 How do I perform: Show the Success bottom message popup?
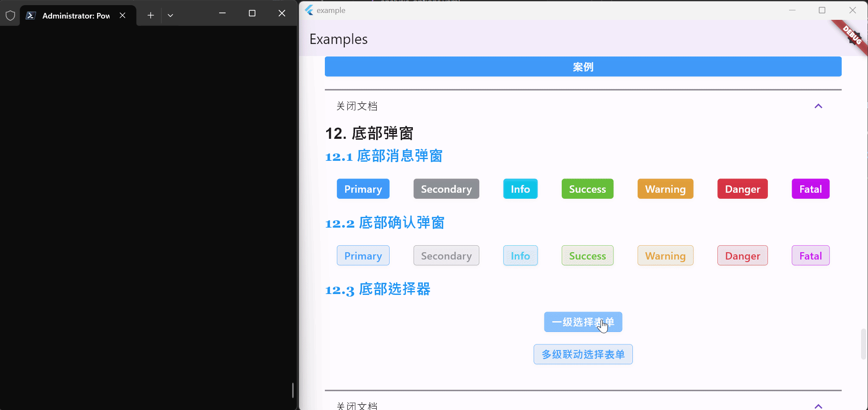[587, 188]
